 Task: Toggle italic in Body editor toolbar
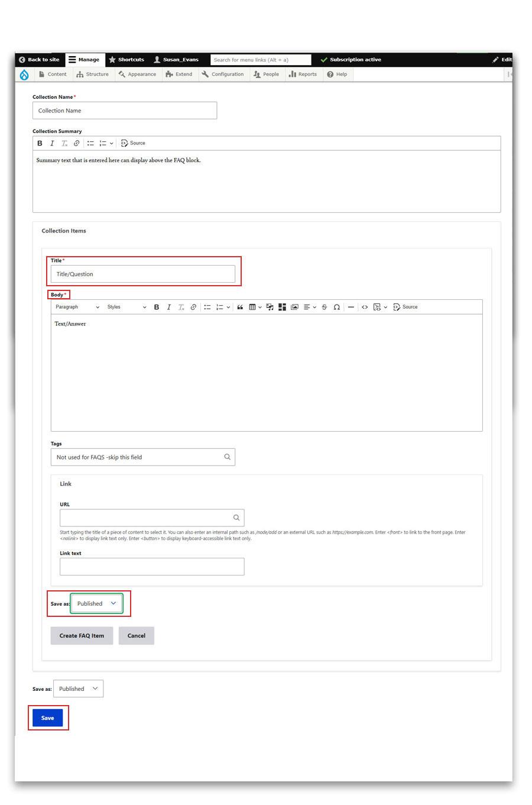169,307
